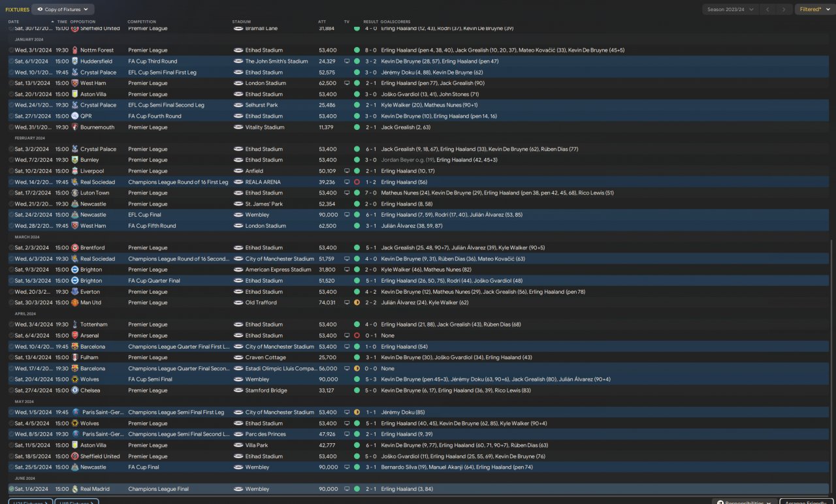Click the Everton club badge

pyautogui.click(x=75, y=292)
